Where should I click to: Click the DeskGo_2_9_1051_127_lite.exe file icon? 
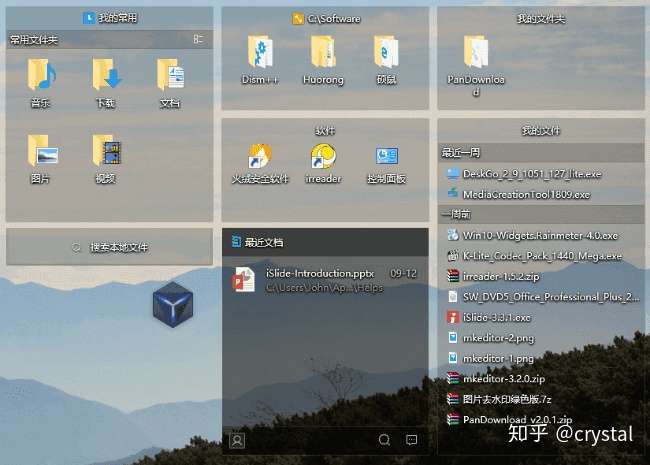point(453,174)
